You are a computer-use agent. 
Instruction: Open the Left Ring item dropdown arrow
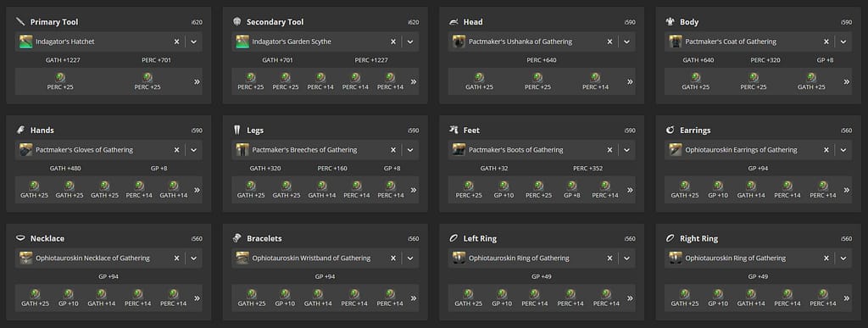(x=626, y=259)
